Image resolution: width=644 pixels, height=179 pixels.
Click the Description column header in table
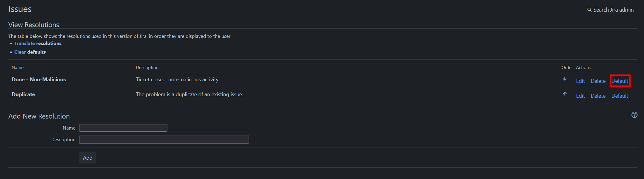click(x=147, y=68)
